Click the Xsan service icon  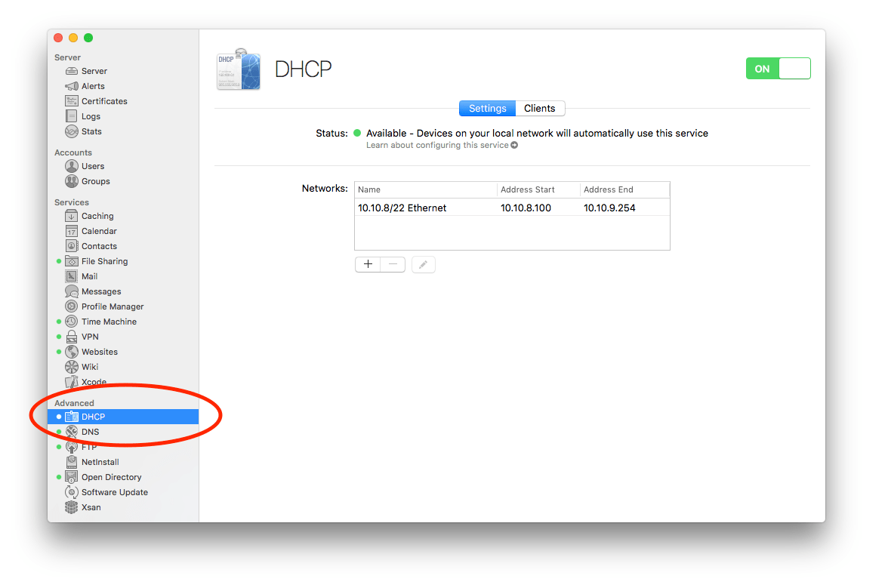pos(70,506)
